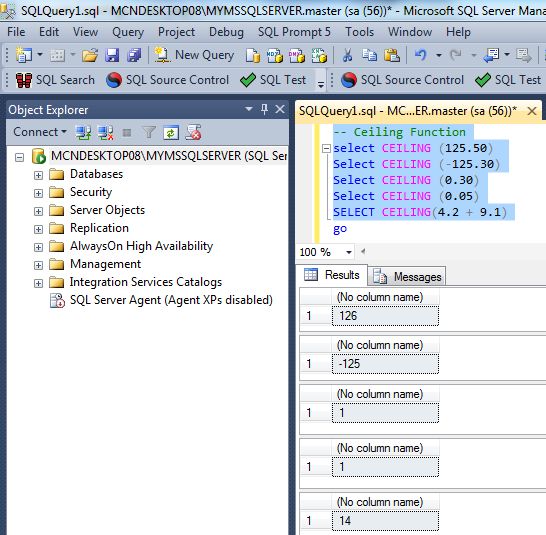The image size is (546, 535).
Task: Open Object Explorer window position dropdown
Action: point(249,109)
